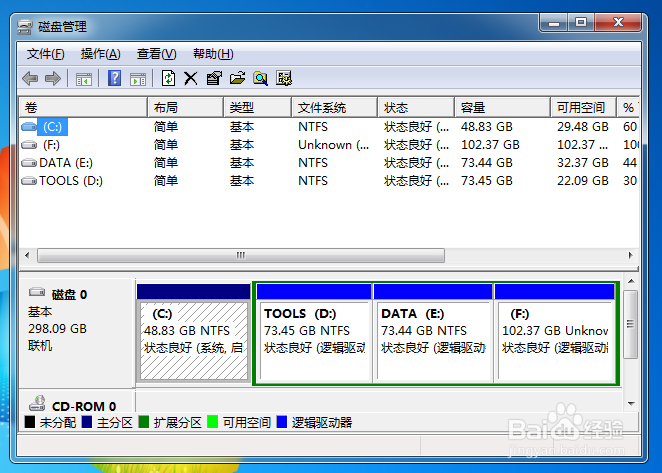Open the 帮助(H) menu
The height and width of the screenshot is (473, 662).
pos(213,54)
